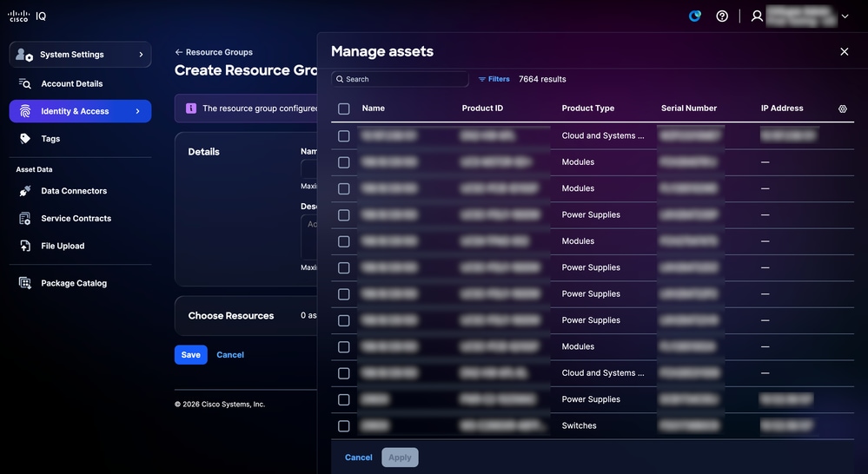Check the third Modules row checkbox
The width and height of the screenshot is (868, 474).
[344, 241]
